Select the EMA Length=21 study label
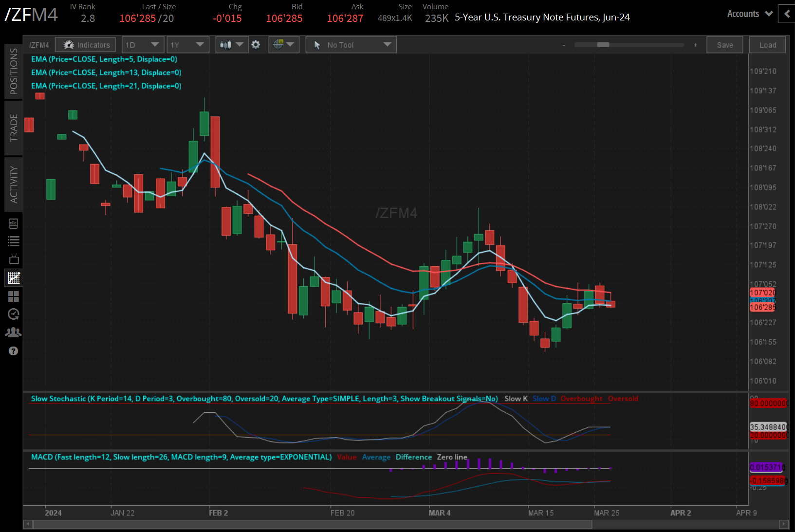 tap(106, 86)
